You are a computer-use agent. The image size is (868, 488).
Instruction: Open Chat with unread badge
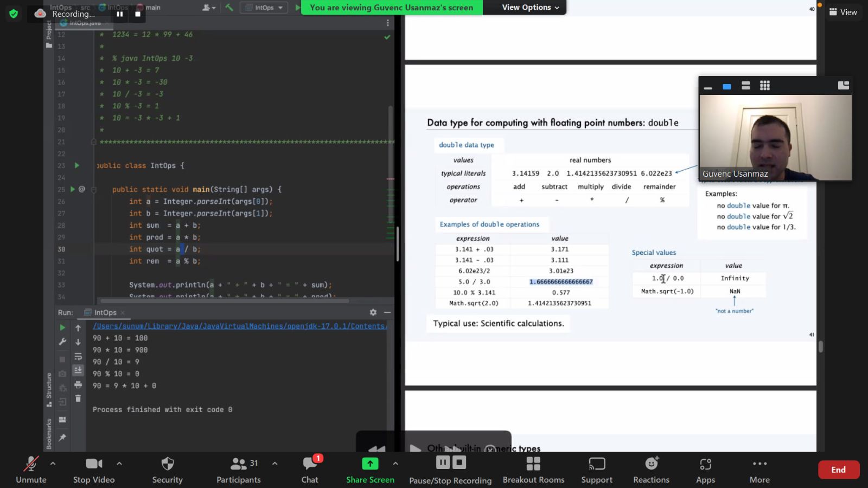point(310,464)
